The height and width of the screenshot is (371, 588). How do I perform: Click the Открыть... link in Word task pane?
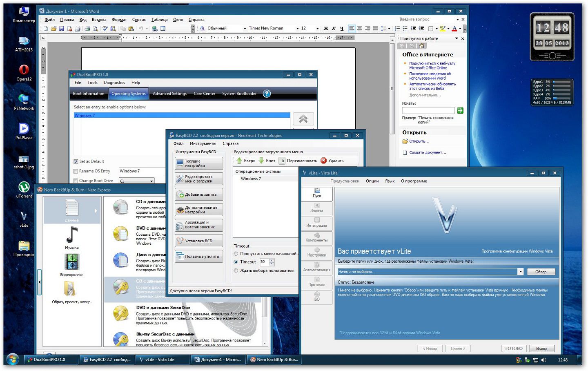tap(419, 141)
